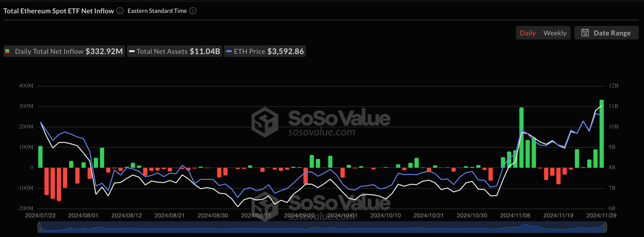The image size is (644, 237).
Task: Toggle the ETH Price series visibility
Action: (265, 51)
